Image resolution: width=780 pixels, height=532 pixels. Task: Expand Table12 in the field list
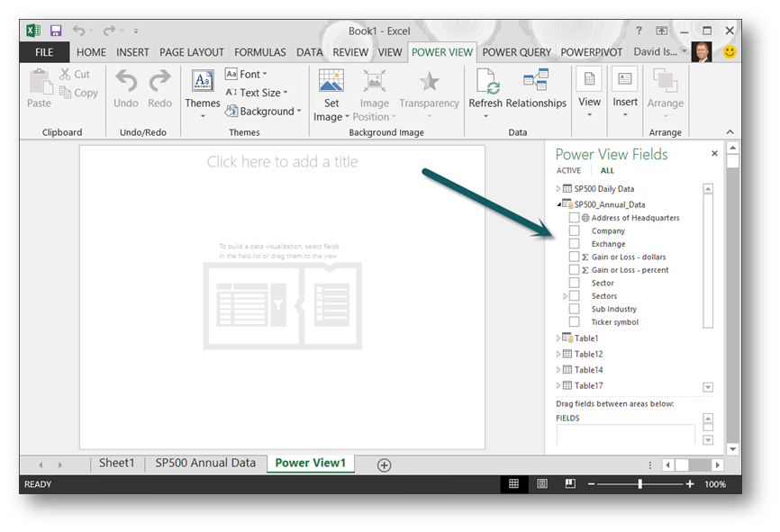(558, 354)
